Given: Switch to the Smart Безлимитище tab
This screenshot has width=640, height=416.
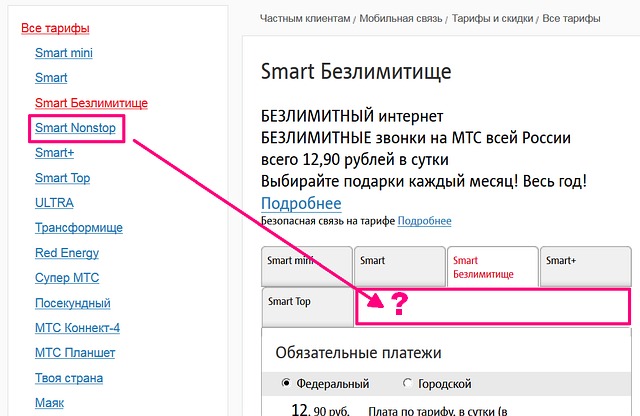Looking at the screenshot, I should (493, 267).
